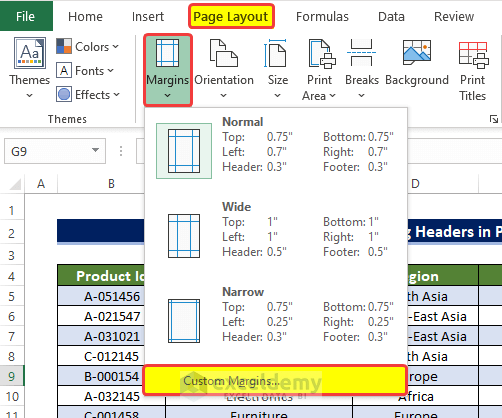Select column B header
The height and width of the screenshot is (418, 502).
point(111,184)
